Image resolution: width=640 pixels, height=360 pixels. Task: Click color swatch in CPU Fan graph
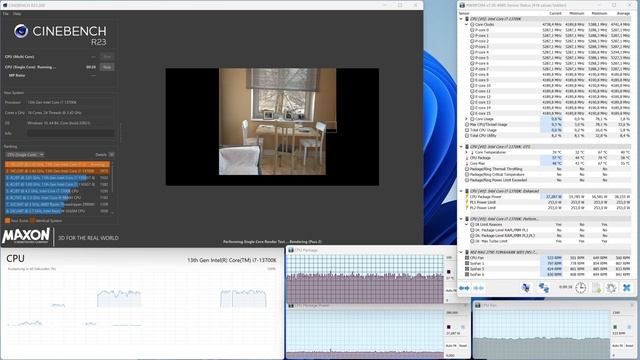pos(615,327)
